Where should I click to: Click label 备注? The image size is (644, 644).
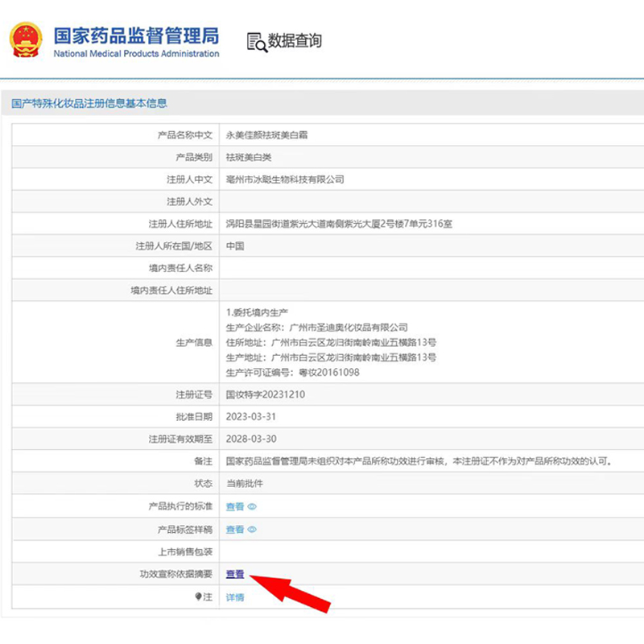tap(204, 461)
